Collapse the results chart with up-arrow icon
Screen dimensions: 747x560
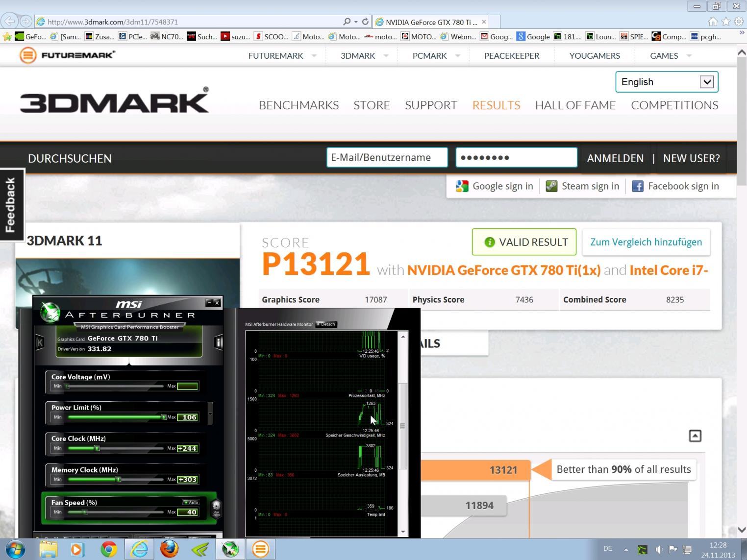[x=695, y=436]
